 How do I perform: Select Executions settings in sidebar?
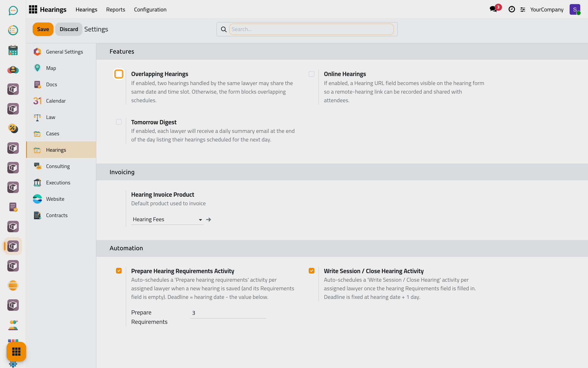(61, 182)
